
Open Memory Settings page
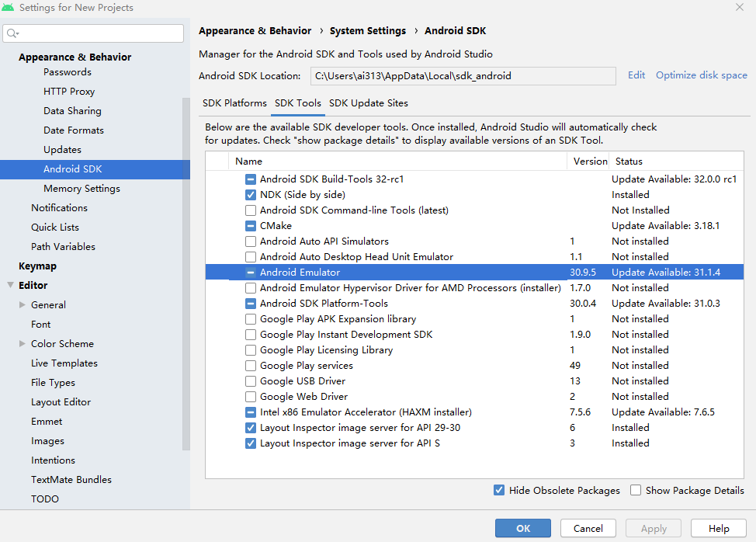click(81, 188)
